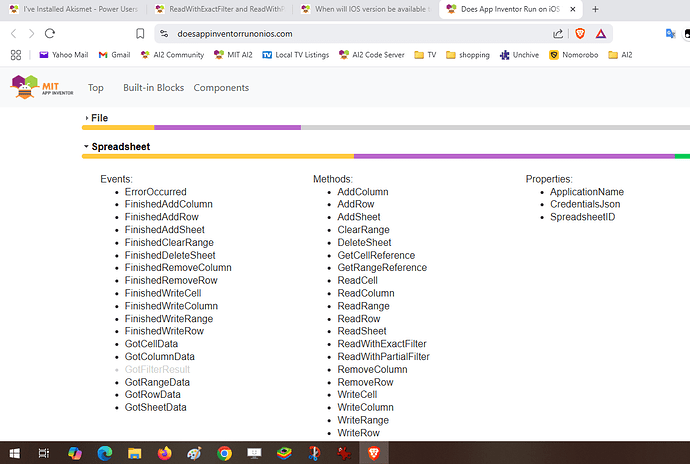The height and width of the screenshot is (464, 690).
Task: Open the Nomorobo bookmark
Action: [x=574, y=55]
